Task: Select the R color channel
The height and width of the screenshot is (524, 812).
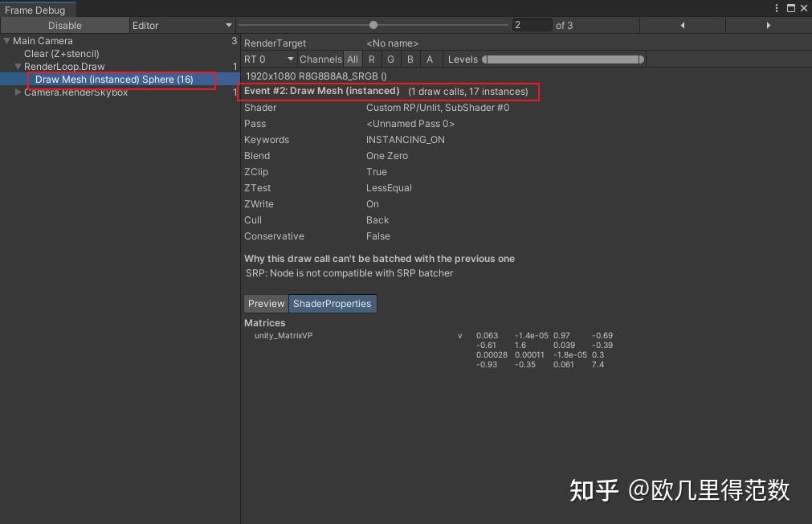Action: click(371, 59)
